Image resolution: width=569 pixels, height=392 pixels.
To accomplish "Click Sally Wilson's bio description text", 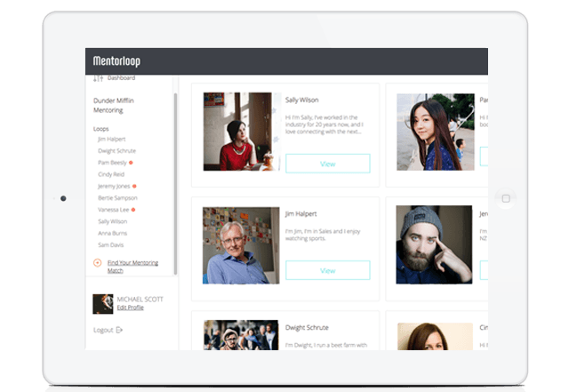I will pyautogui.click(x=324, y=124).
